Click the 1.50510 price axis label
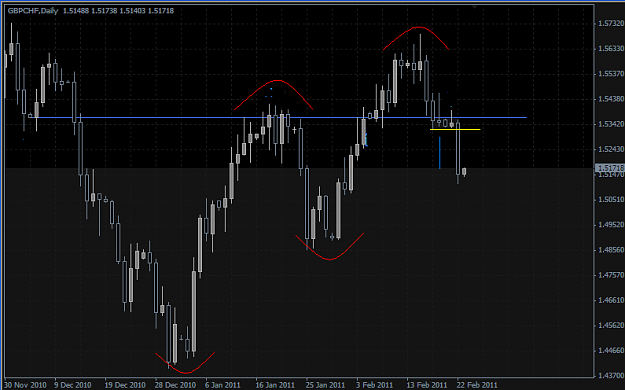The image size is (625, 390). (611, 199)
